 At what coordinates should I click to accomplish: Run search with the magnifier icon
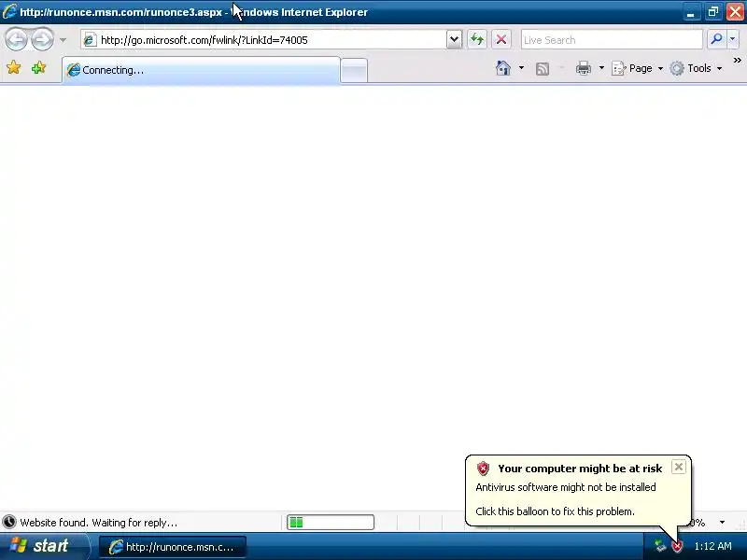pyautogui.click(x=716, y=39)
